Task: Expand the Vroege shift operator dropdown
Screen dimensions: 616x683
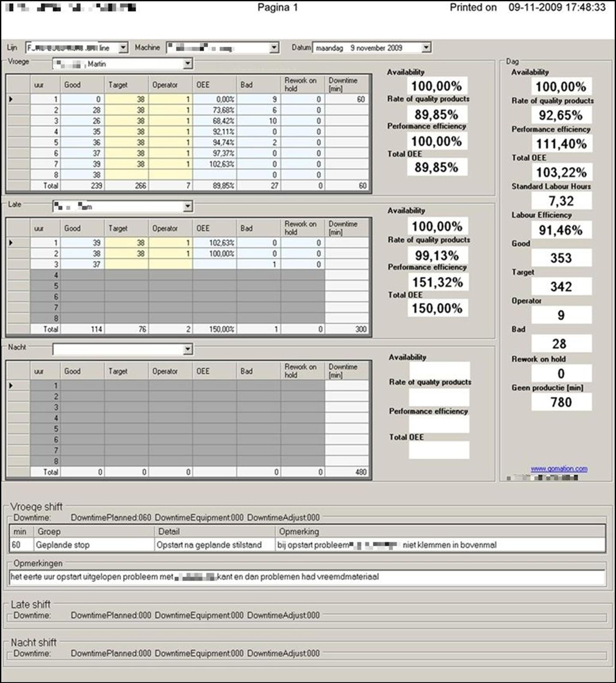Action: tap(187, 64)
